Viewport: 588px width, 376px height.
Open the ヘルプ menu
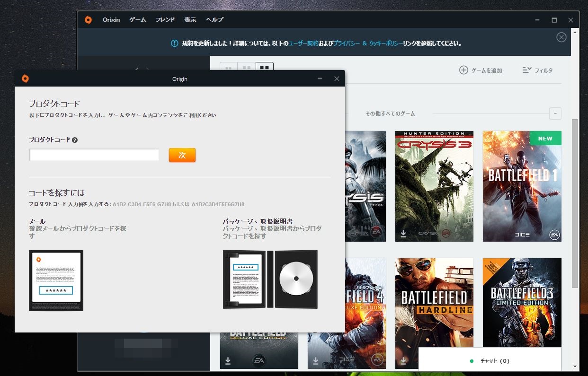[x=214, y=20]
